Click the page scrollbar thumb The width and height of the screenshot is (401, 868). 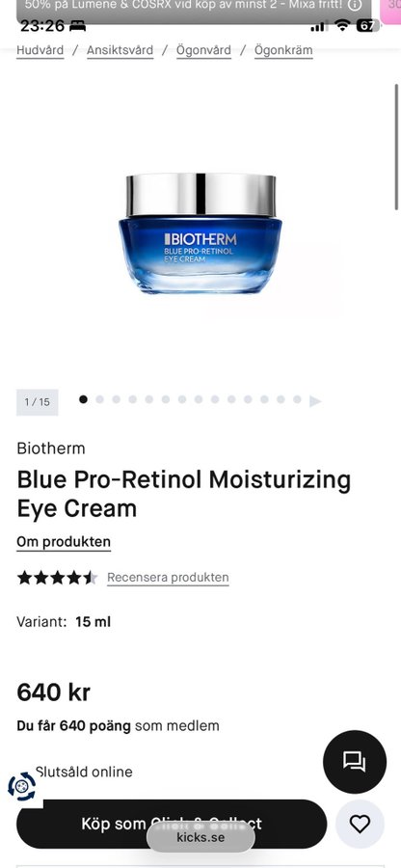click(396, 147)
